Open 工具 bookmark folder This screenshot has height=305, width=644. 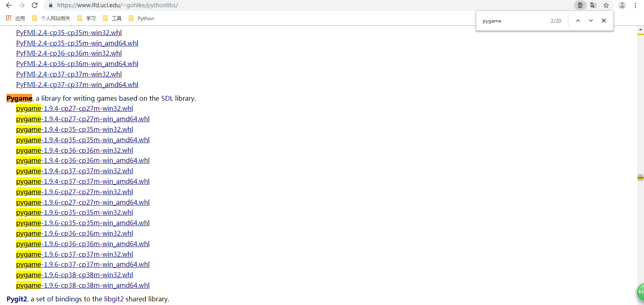tap(112, 18)
